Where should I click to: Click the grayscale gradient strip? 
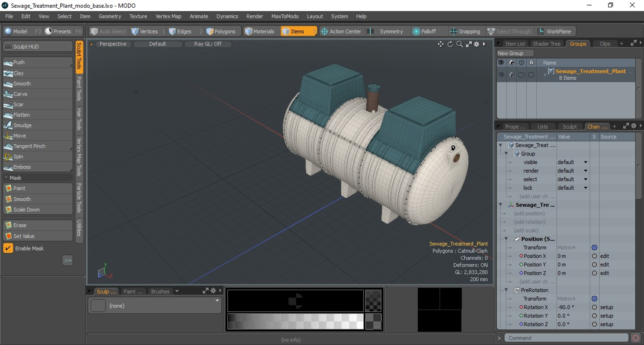pyautogui.click(x=296, y=322)
